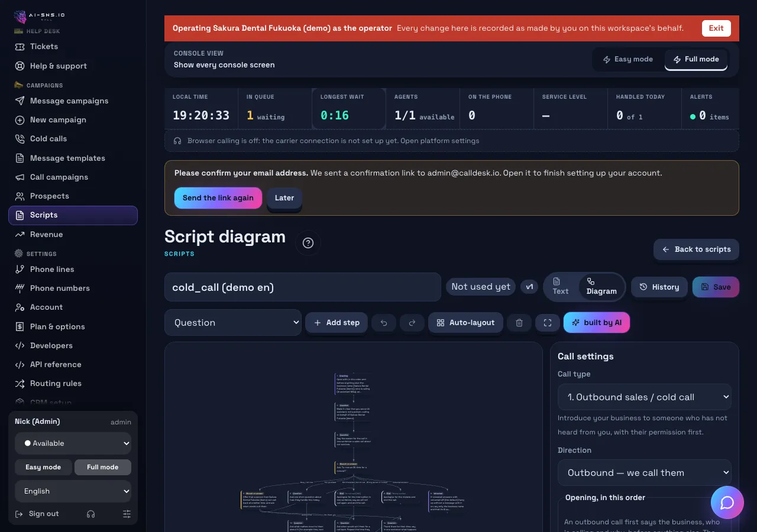Open Tickets in the sidebar
Viewport: 757px width, 532px height.
73,46
